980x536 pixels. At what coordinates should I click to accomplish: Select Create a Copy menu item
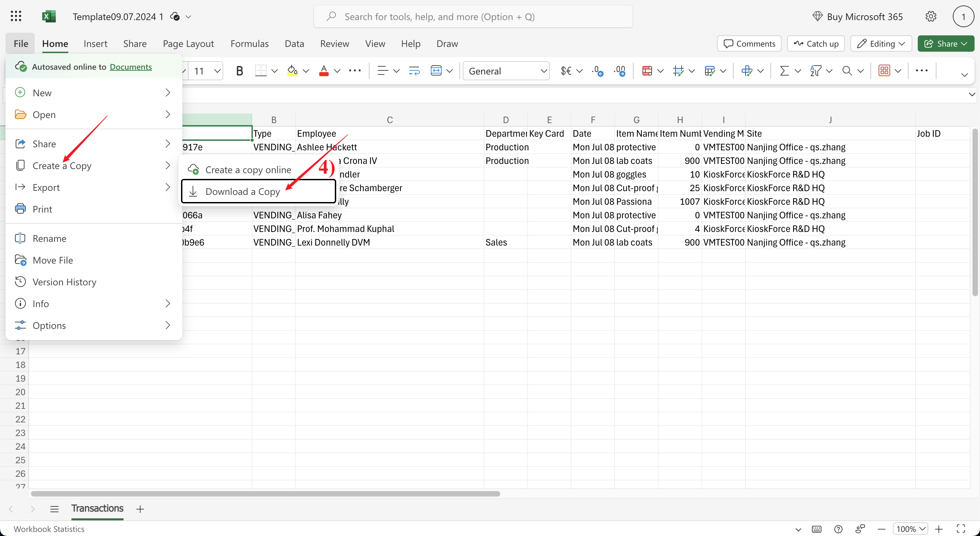tap(94, 165)
